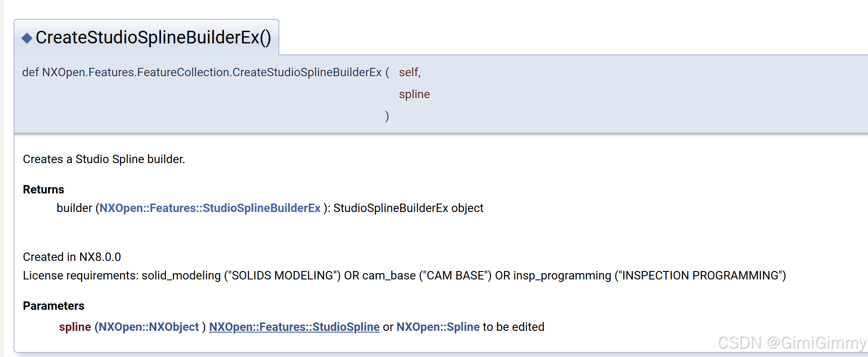Click the 'Parameters' section heading
The height and width of the screenshot is (357, 868).
point(54,306)
